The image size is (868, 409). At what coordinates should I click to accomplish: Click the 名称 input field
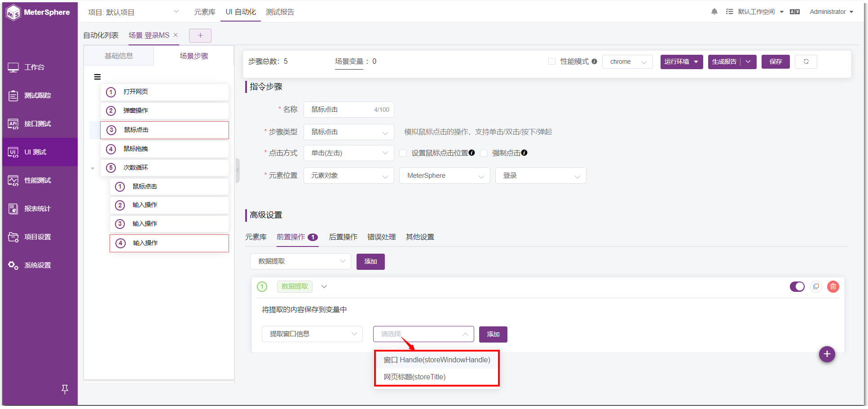tap(349, 110)
